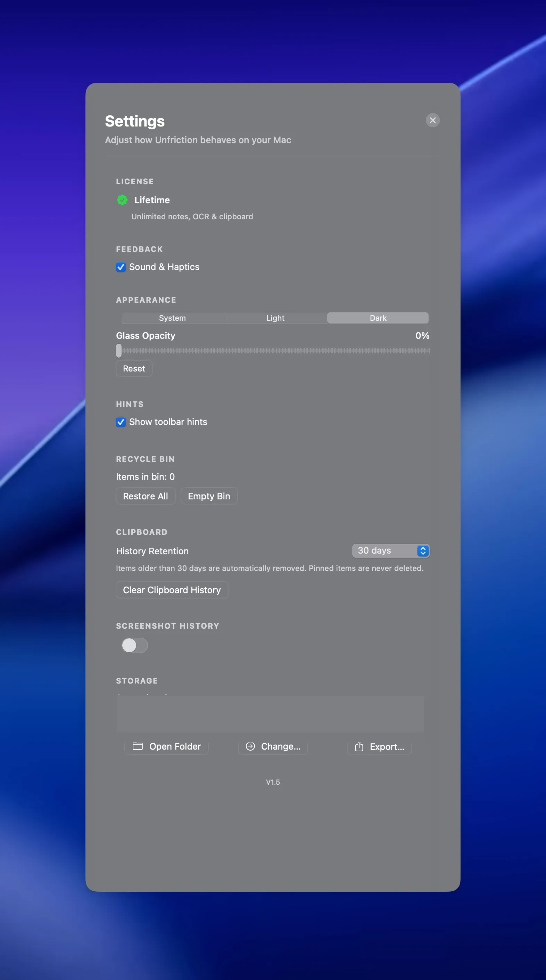Click the History Retention label

152,551
